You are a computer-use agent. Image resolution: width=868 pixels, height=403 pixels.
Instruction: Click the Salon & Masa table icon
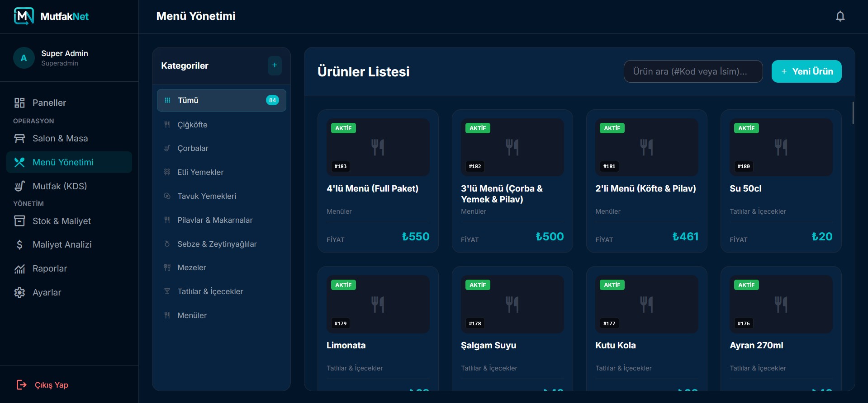(19, 139)
